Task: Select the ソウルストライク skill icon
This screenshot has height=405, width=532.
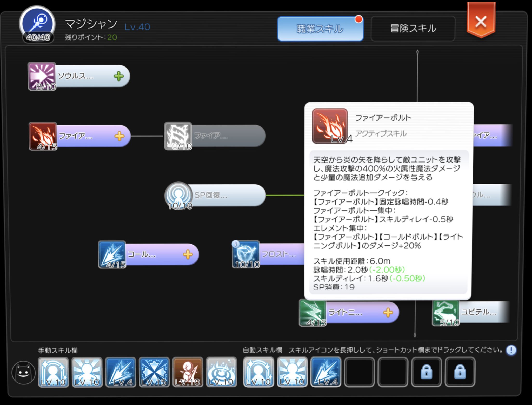Action: pyautogui.click(x=42, y=76)
